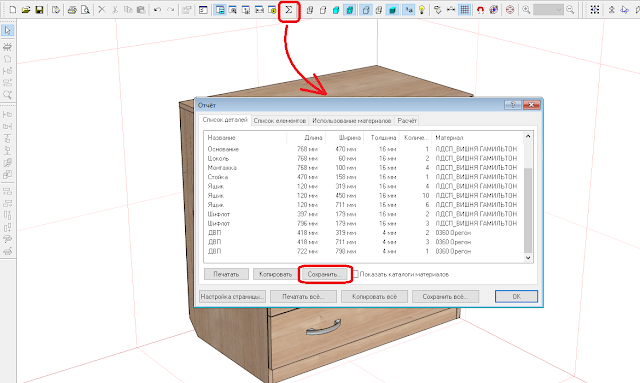The height and width of the screenshot is (383, 640).
Task: Click the report dialog help question button
Action: point(513,105)
